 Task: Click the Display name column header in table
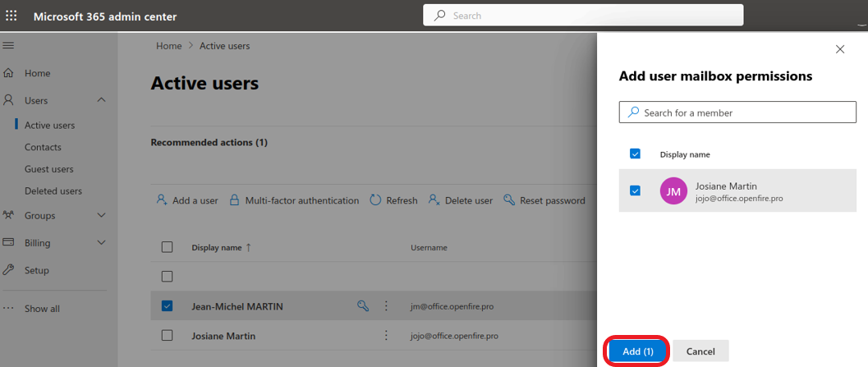[x=217, y=248]
